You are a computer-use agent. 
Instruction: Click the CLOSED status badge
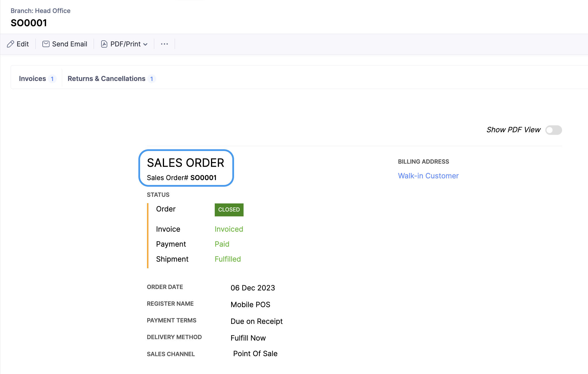pos(229,210)
